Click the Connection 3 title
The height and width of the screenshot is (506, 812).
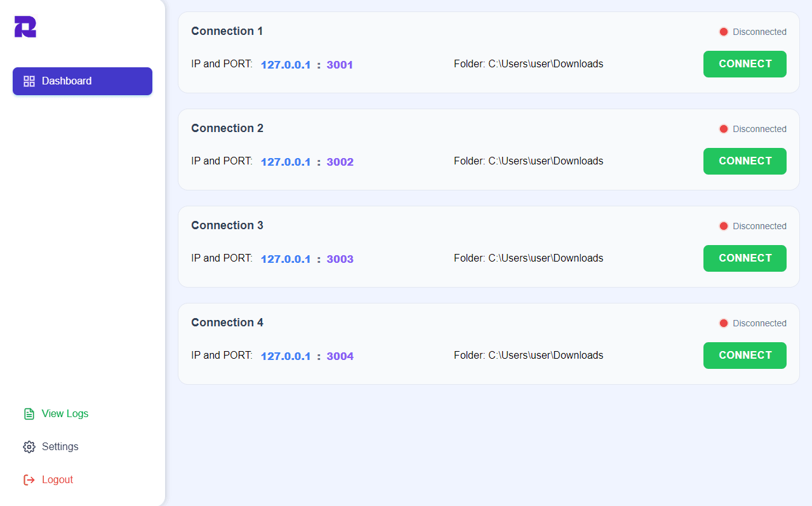(227, 225)
